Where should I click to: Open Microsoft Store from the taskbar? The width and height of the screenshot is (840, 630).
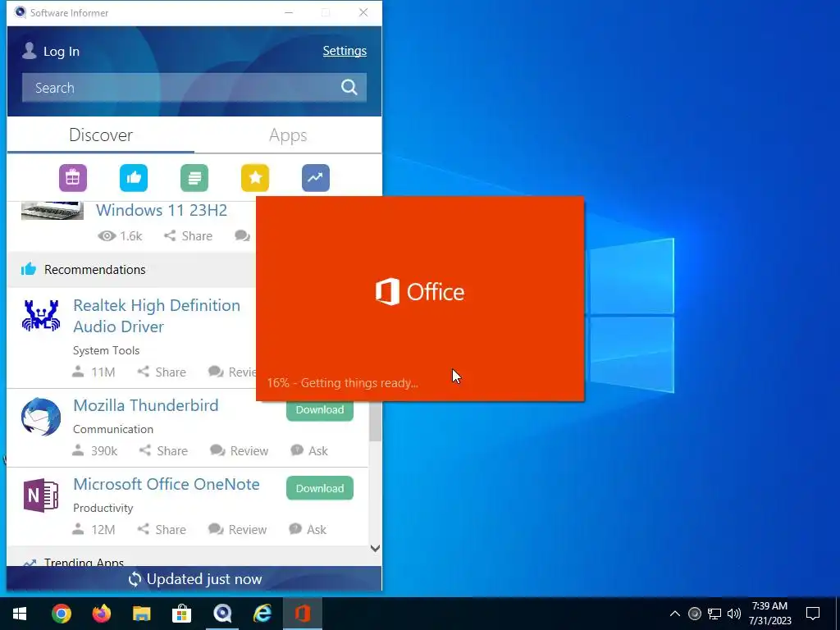tap(181, 614)
